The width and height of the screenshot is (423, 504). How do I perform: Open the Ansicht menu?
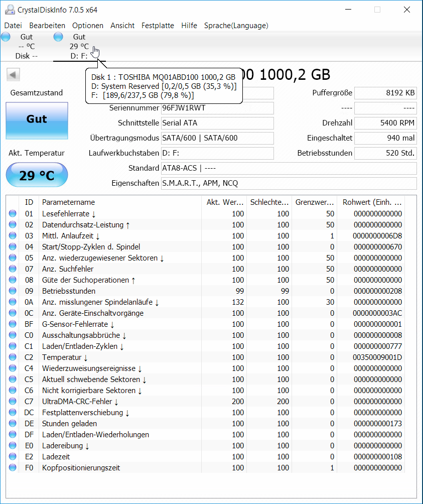tap(122, 26)
